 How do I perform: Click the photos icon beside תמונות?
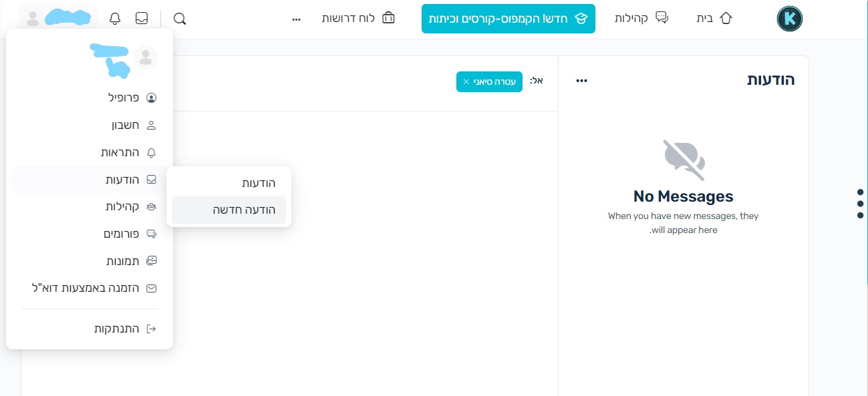(151, 260)
